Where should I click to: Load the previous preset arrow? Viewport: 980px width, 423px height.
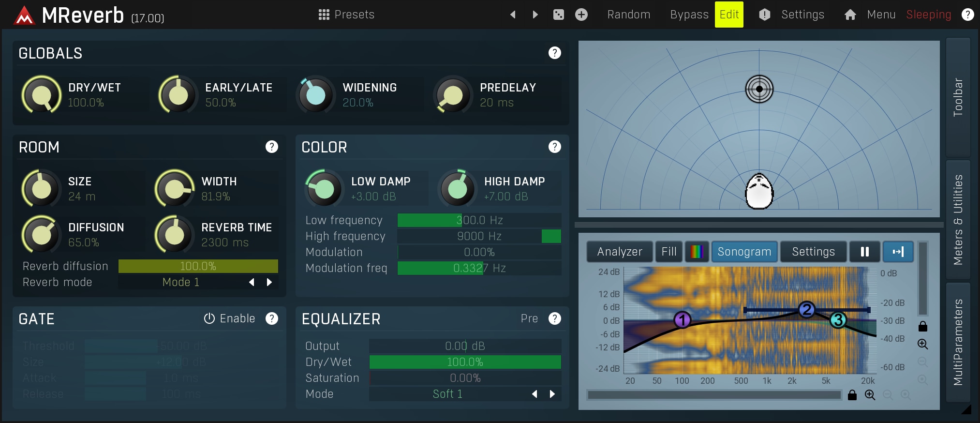pos(513,15)
